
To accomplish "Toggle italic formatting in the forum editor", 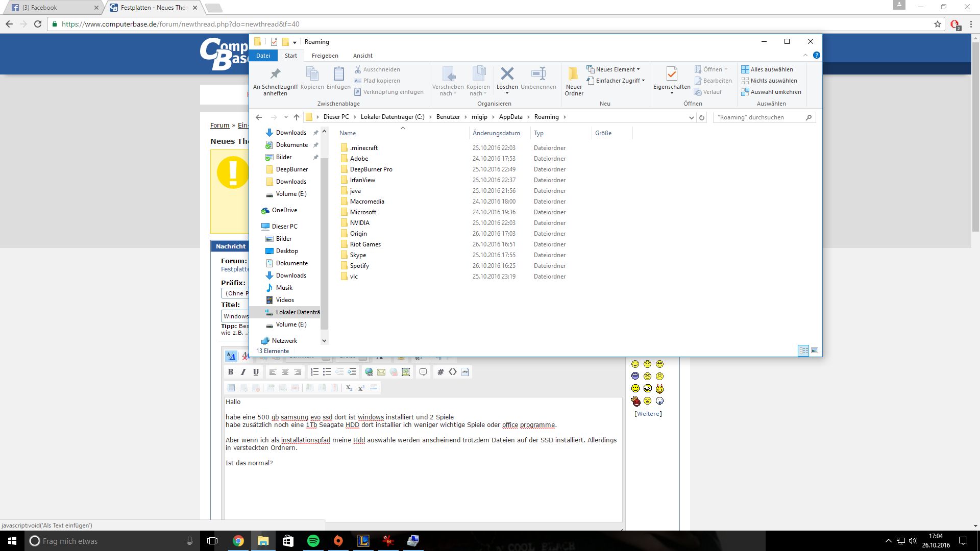I will pos(243,372).
